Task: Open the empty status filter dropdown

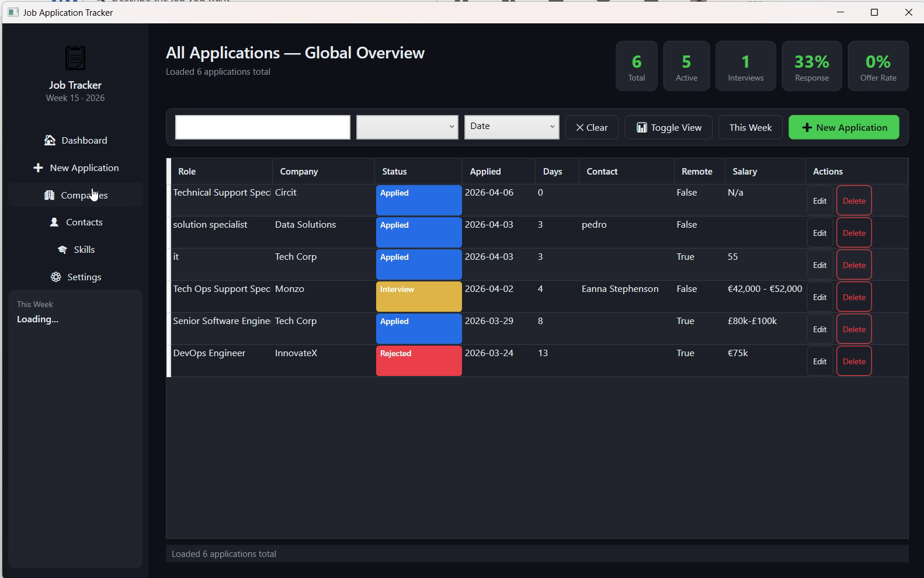Action: pos(407,127)
